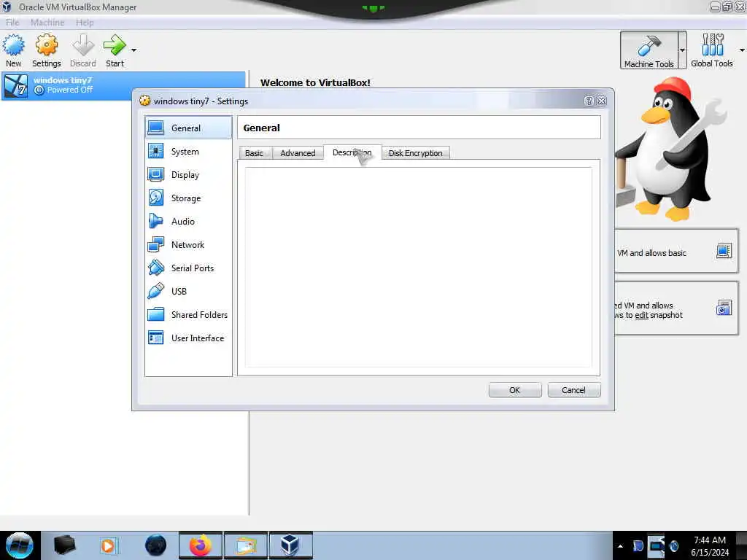The image size is (747, 560).
Task: Click the help question mark in Settings dialog
Action: [x=589, y=101]
